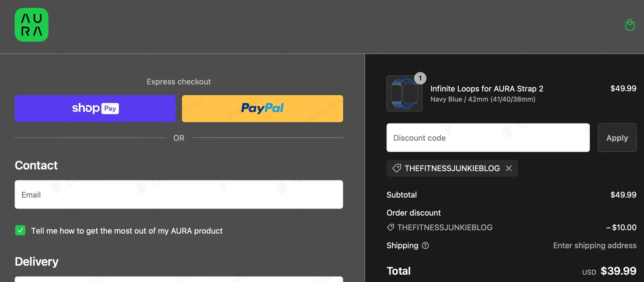Click the tag icon in the discount chip
The image size is (644, 282).
pyautogui.click(x=397, y=168)
